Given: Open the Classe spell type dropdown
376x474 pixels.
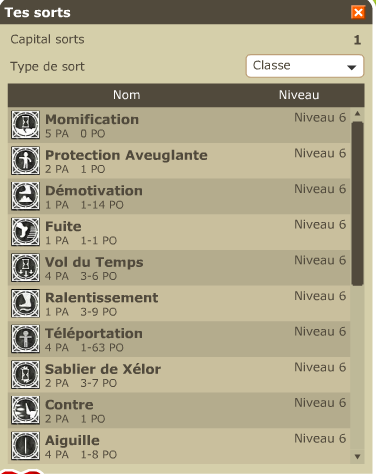Looking at the screenshot, I should (305, 66).
